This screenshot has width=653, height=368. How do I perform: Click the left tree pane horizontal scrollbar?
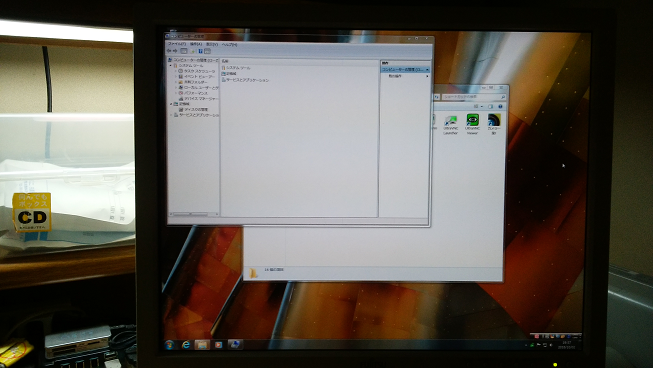tap(193, 214)
